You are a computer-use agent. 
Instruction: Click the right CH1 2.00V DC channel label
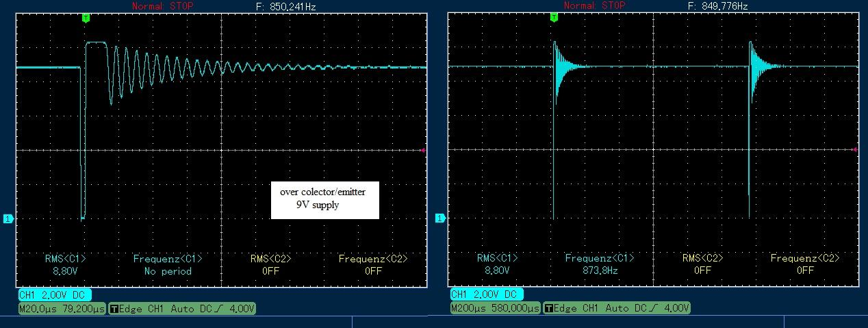click(486, 295)
